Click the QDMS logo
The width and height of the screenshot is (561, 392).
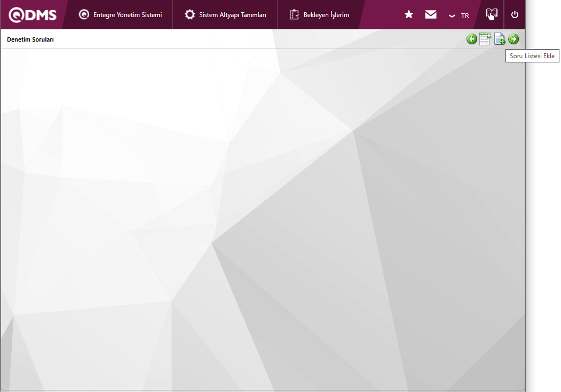tap(33, 15)
